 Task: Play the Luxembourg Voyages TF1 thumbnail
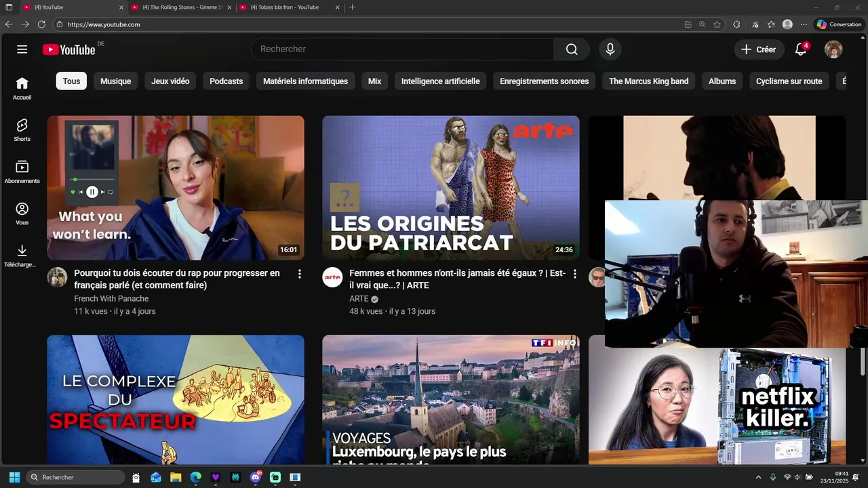click(x=451, y=400)
